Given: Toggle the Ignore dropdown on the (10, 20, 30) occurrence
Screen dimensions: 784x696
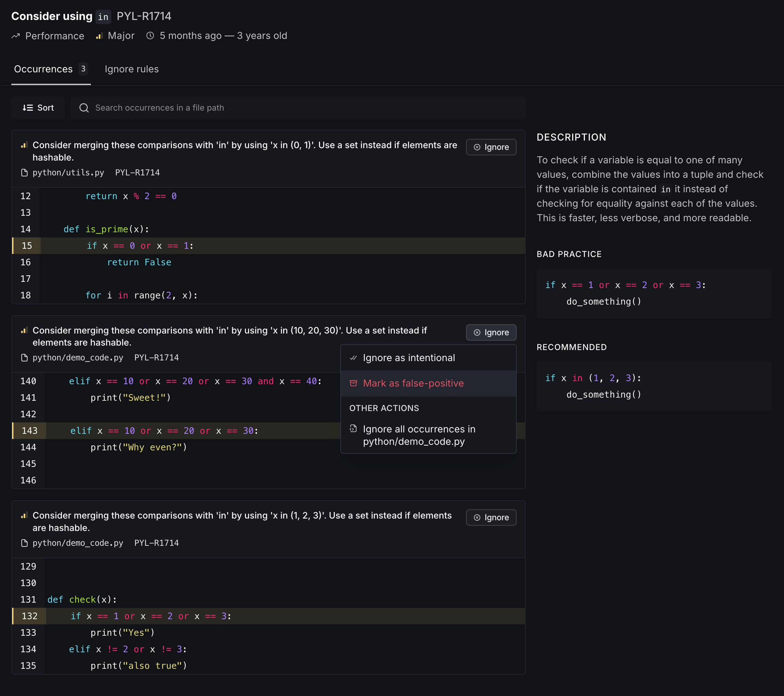Looking at the screenshot, I should (491, 332).
